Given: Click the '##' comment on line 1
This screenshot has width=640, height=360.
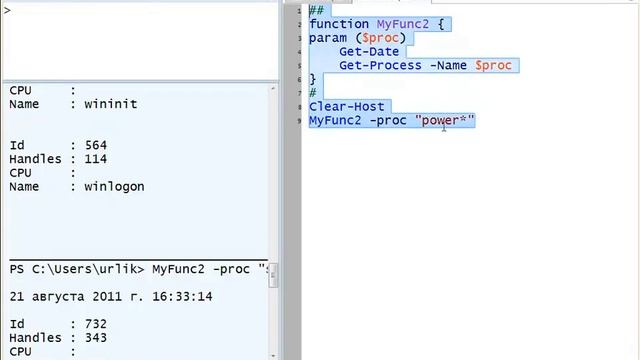Looking at the screenshot, I should 316,10.
